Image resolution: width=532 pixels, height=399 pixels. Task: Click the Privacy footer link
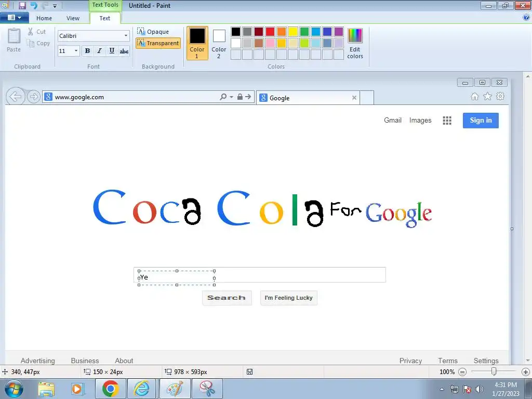(410, 361)
